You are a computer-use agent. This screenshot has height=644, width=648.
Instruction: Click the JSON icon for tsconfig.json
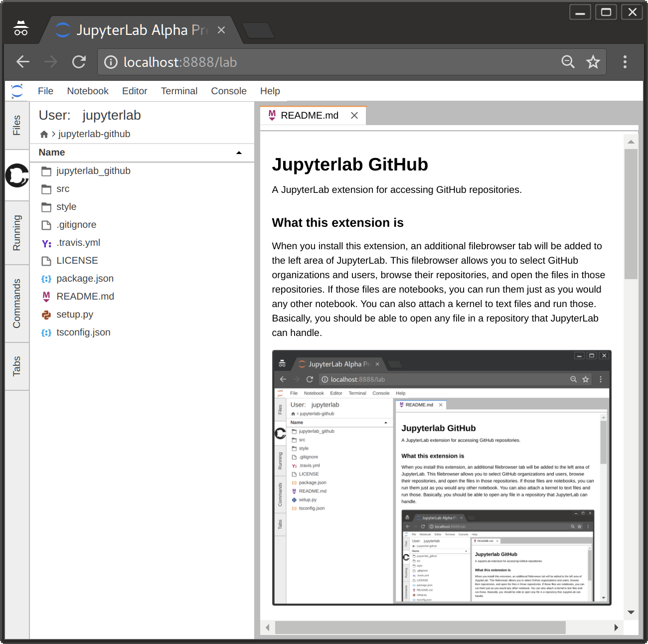(46, 332)
